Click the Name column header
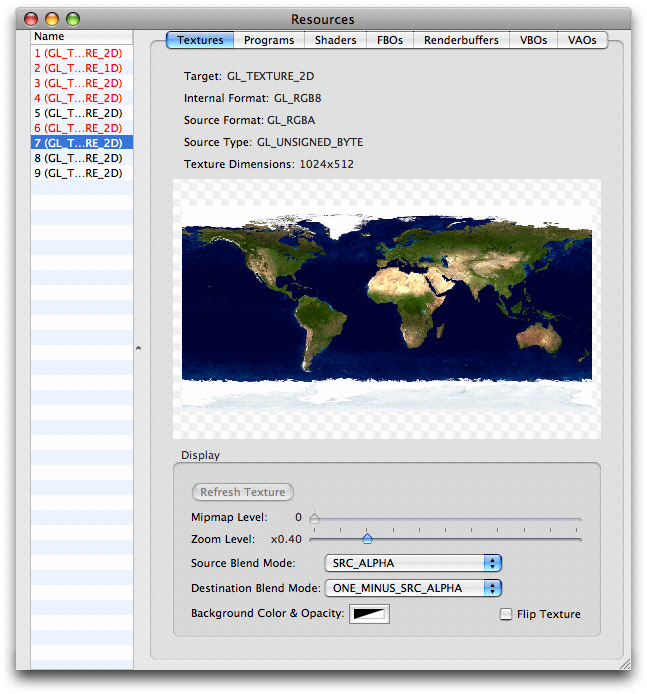 point(82,36)
